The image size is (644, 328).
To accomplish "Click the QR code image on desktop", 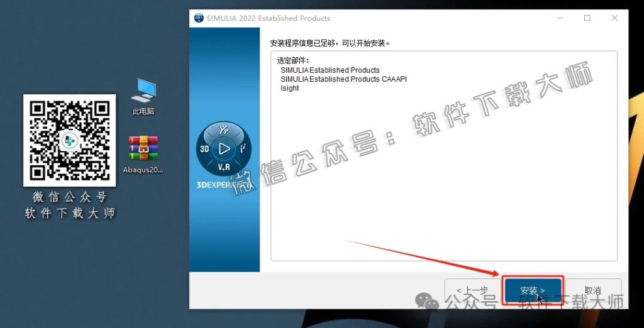I will click(69, 140).
